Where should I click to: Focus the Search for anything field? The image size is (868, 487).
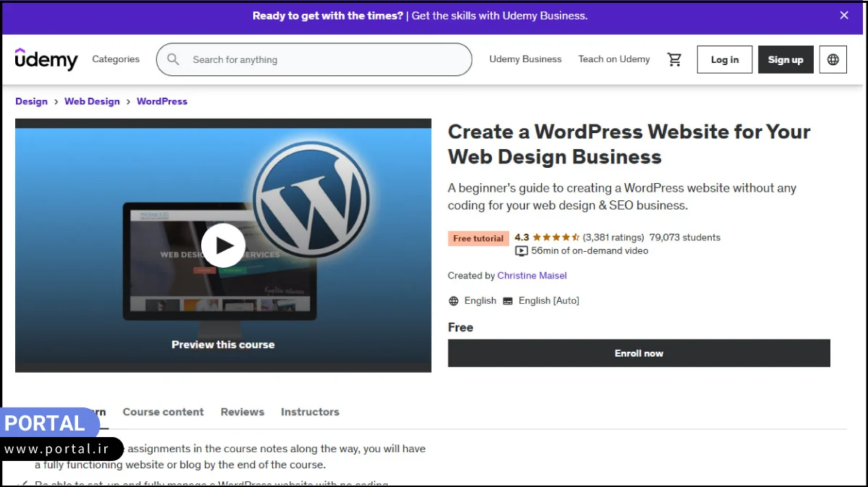coord(325,59)
